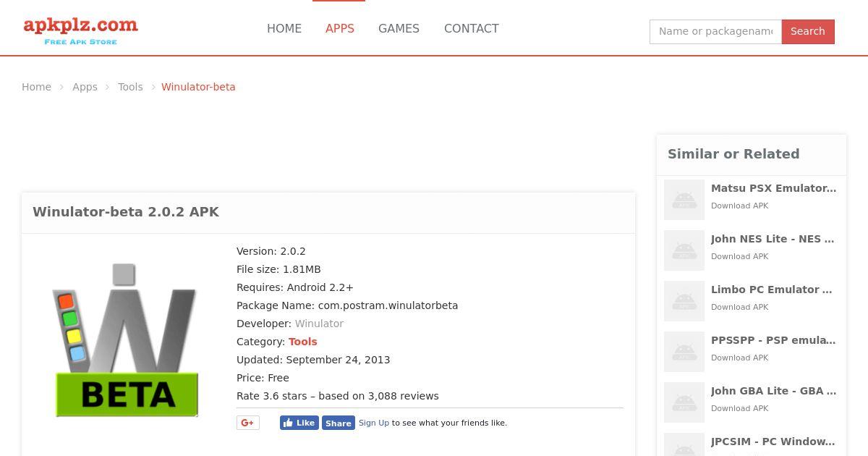Click the Facebook Sign Up link
868x456 pixels.
coord(374,423)
